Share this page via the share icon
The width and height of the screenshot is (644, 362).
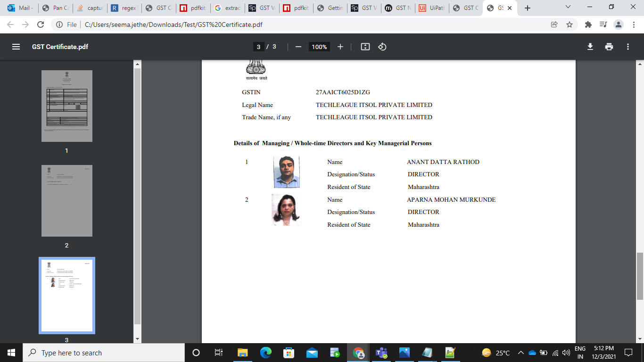click(554, 25)
